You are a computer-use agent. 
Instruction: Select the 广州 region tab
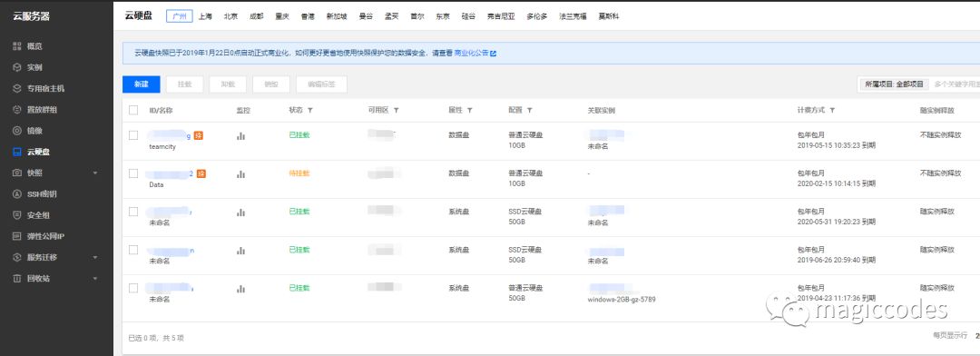tap(180, 16)
